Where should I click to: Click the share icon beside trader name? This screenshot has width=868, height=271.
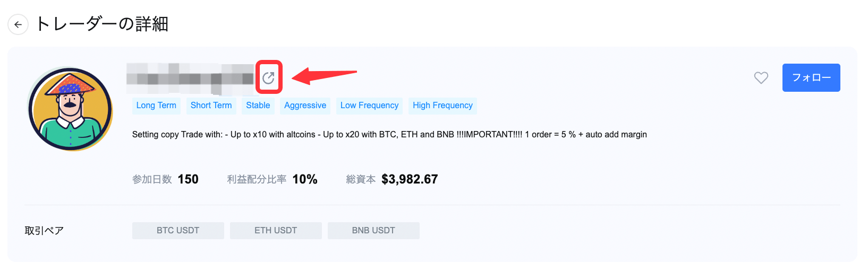click(268, 78)
